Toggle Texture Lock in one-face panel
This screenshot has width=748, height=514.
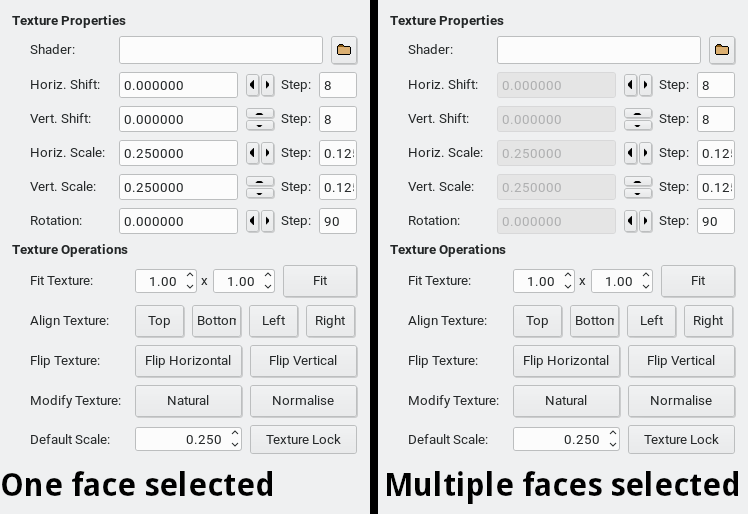303,439
